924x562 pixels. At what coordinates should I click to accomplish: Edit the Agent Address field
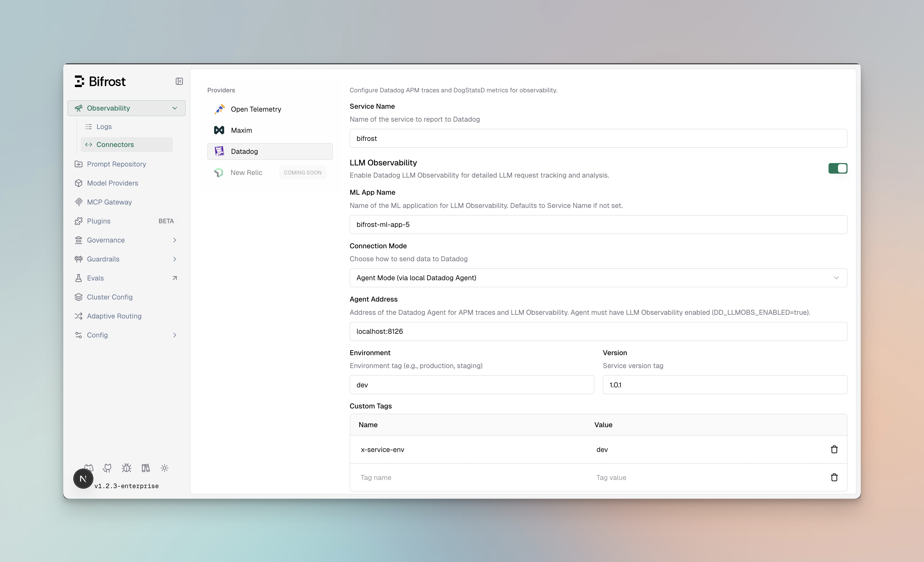598,331
